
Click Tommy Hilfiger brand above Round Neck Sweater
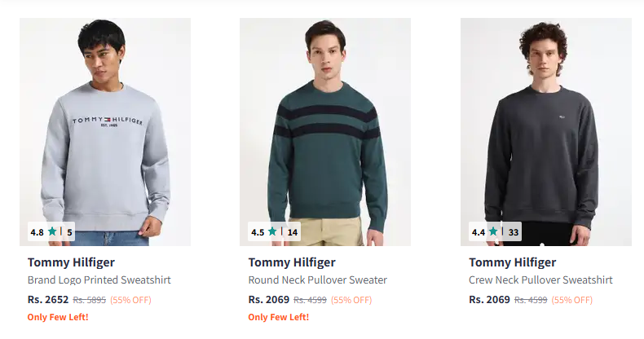[x=291, y=262]
